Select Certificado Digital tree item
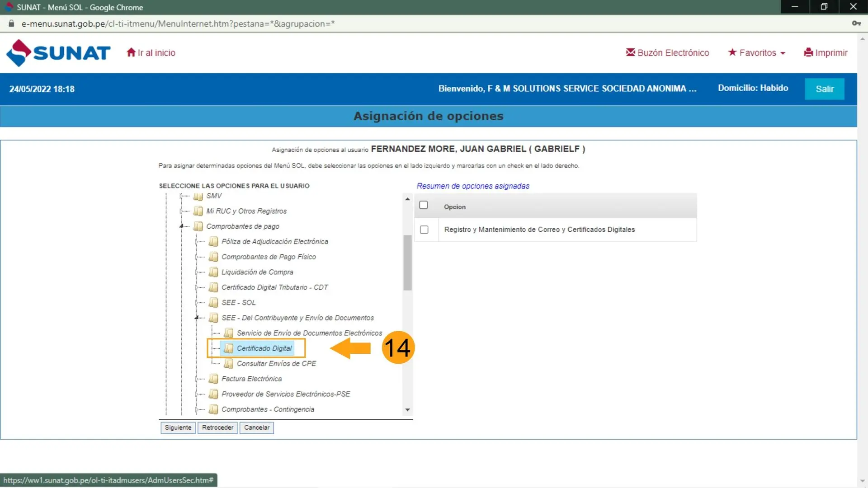This screenshot has width=868, height=488. [x=264, y=348]
